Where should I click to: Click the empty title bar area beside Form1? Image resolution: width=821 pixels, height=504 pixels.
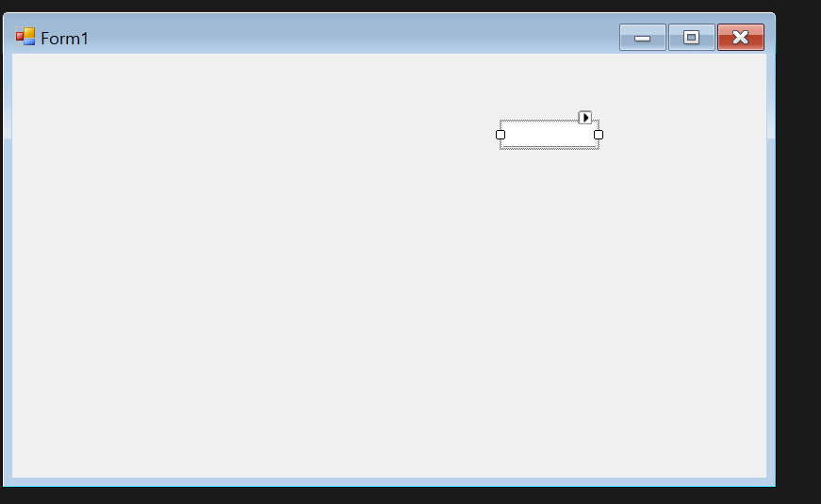351,37
